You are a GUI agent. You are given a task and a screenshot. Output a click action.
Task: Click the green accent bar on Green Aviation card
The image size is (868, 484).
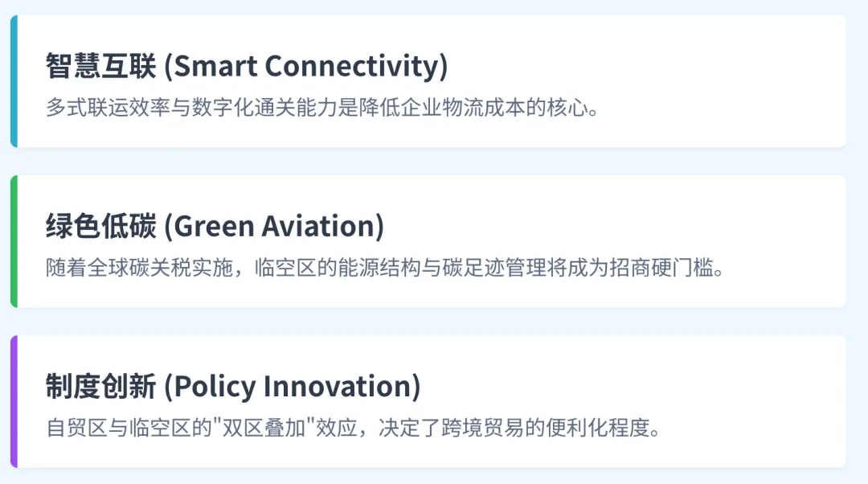(14, 241)
